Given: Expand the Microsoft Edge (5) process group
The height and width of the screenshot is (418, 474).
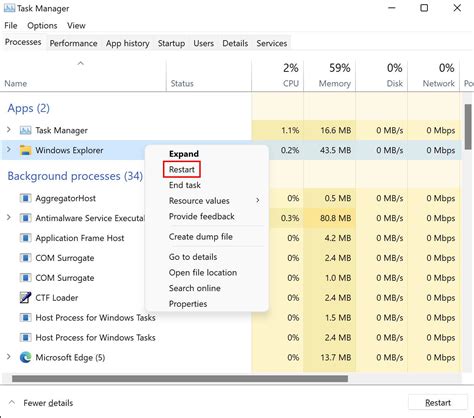Looking at the screenshot, I should click(9, 357).
